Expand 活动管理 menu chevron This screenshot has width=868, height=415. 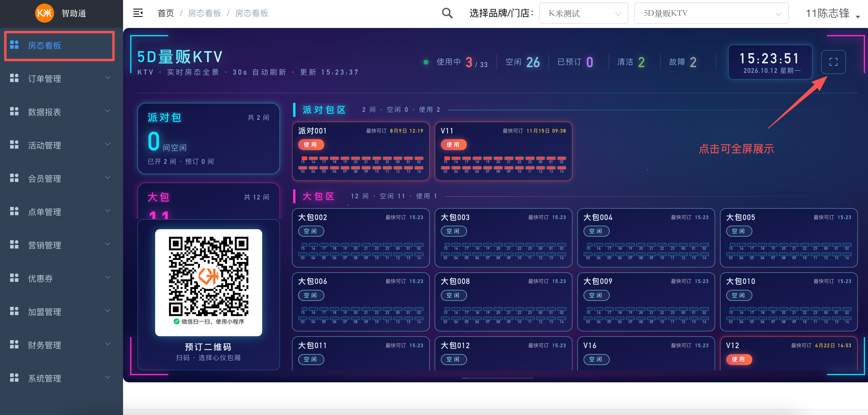tap(108, 144)
